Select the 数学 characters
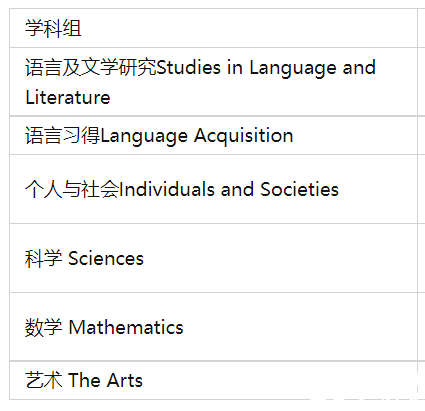 tap(44, 327)
